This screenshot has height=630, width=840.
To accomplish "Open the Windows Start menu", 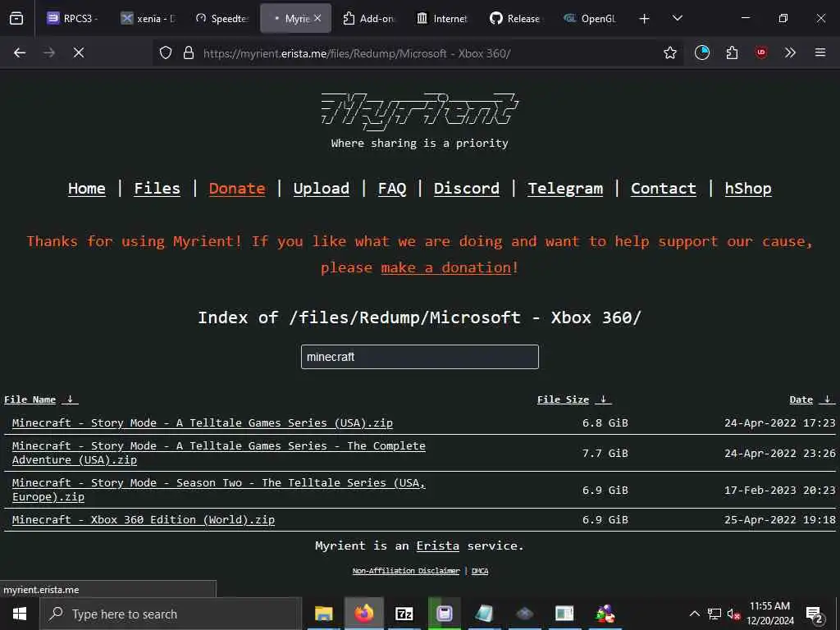I will tap(20, 614).
